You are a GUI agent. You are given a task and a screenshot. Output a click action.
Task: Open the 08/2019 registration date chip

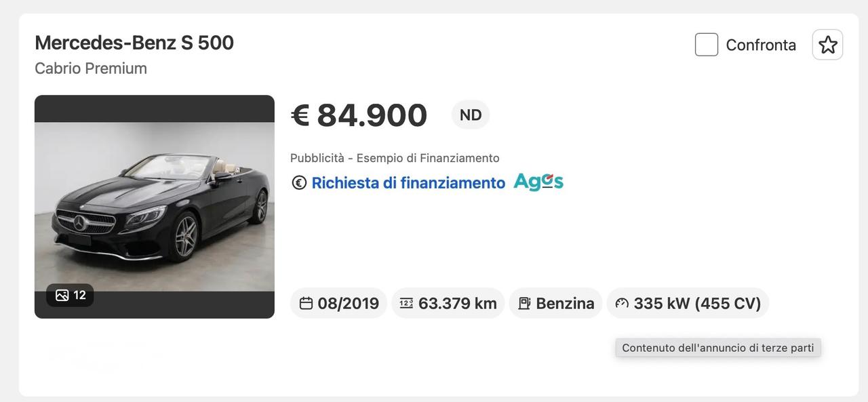[x=339, y=302]
